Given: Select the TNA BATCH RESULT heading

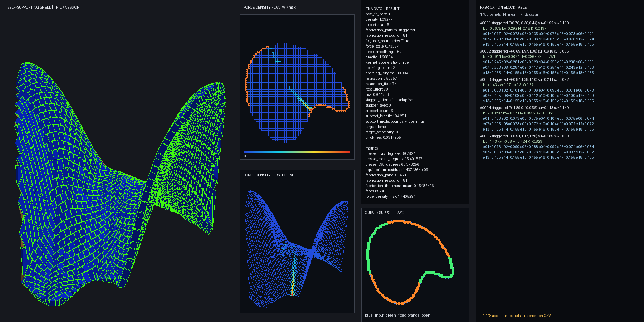Looking at the screenshot, I should (x=382, y=9).
